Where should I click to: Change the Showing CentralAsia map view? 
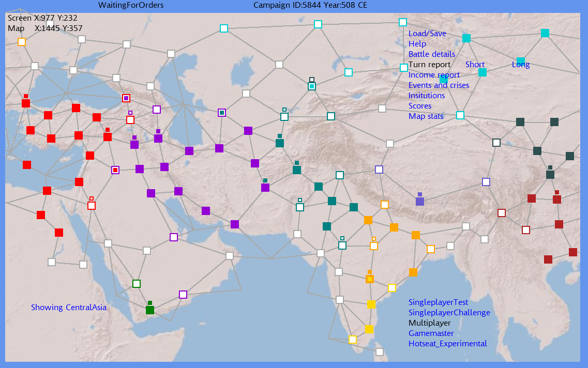69,308
